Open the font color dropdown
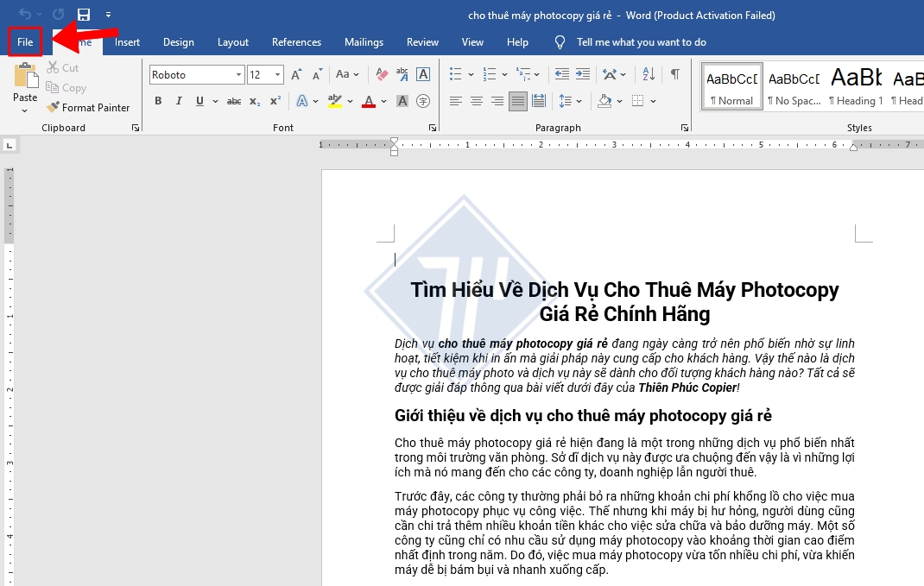This screenshot has height=586, width=924. (x=383, y=101)
